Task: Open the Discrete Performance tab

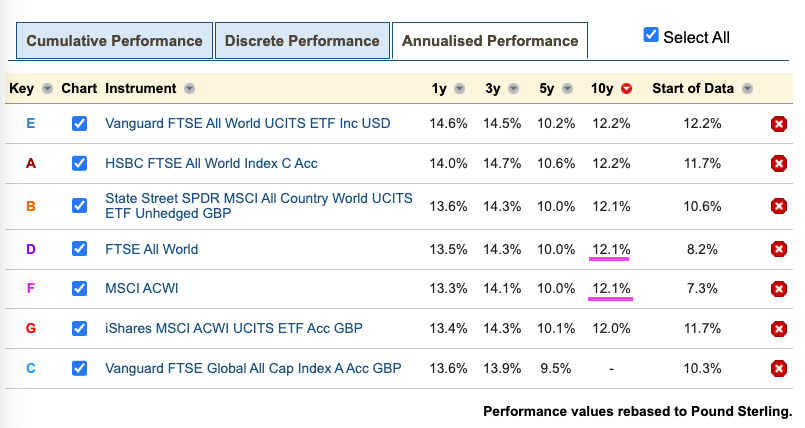Action: pos(302,41)
